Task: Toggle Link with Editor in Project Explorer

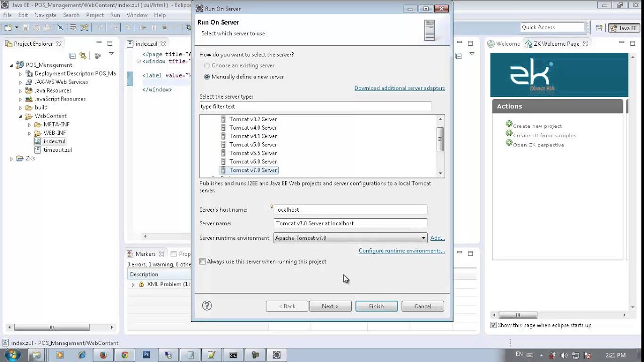Action: coord(84,55)
